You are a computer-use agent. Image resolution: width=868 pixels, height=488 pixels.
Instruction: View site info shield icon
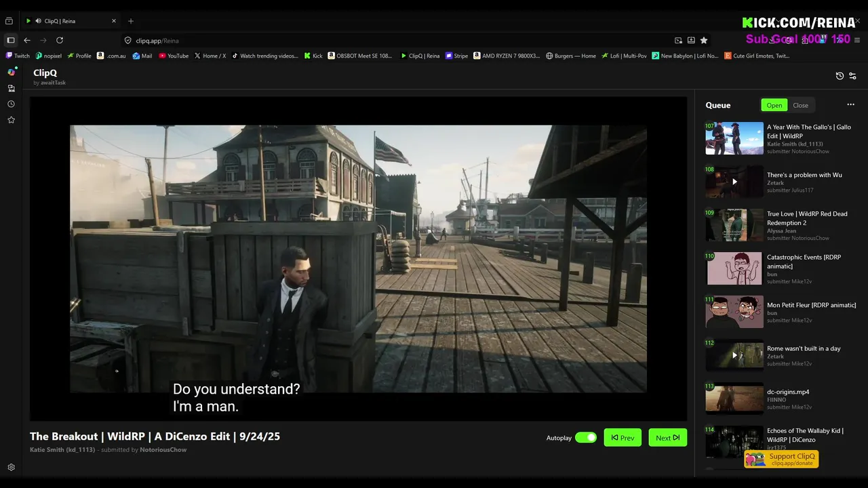(127, 41)
